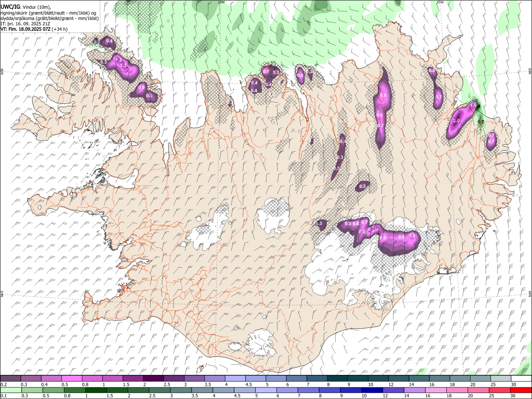The image size is (532, 399).
Task: Click the bright red 30 rain scale swatch
Action: coord(521,390)
